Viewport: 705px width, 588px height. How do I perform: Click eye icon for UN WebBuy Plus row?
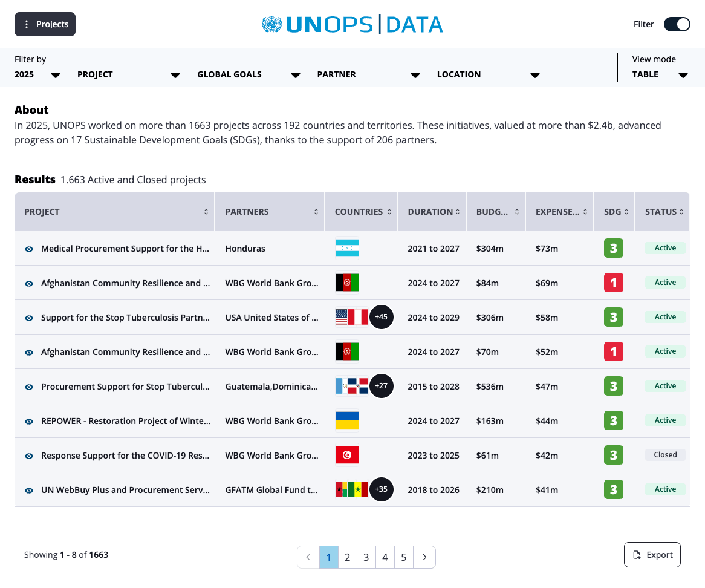pyautogui.click(x=29, y=491)
